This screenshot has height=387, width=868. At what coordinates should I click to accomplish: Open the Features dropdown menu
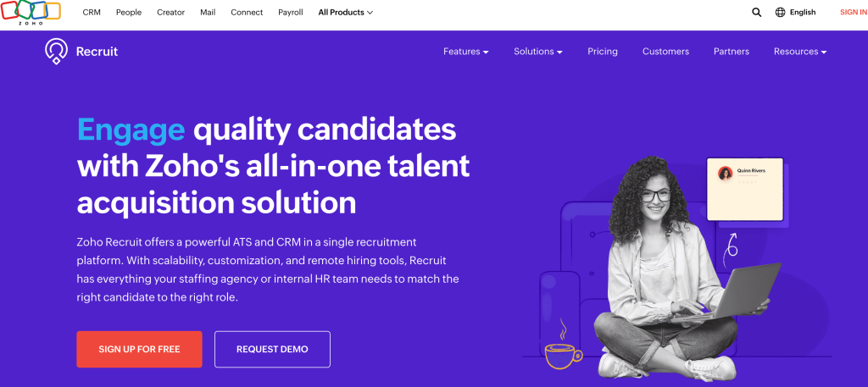pyautogui.click(x=465, y=52)
